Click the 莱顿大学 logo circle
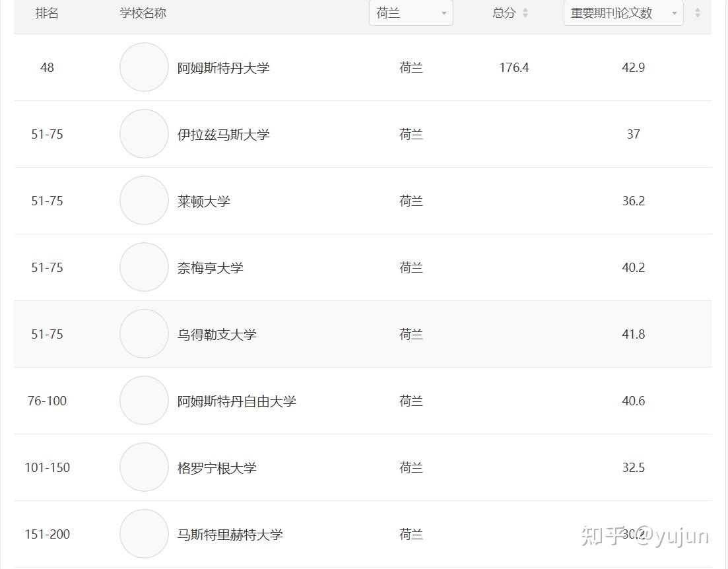This screenshot has height=569, width=728. point(144,201)
